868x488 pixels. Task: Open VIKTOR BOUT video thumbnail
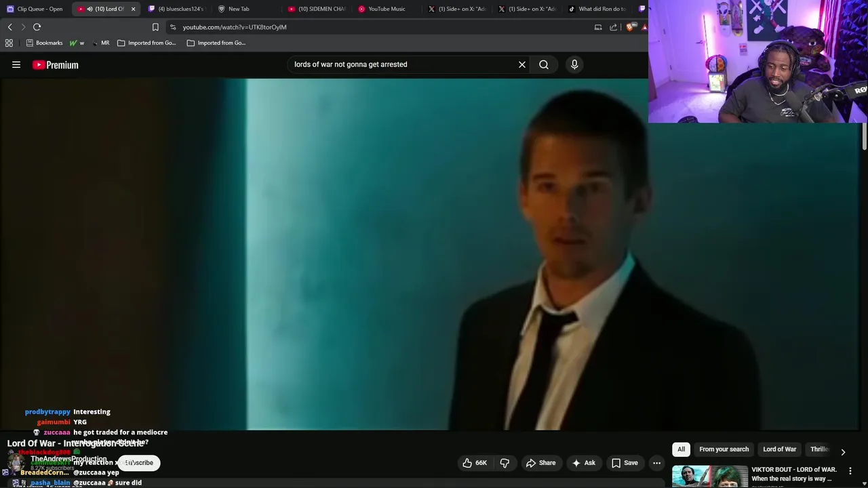709,476
